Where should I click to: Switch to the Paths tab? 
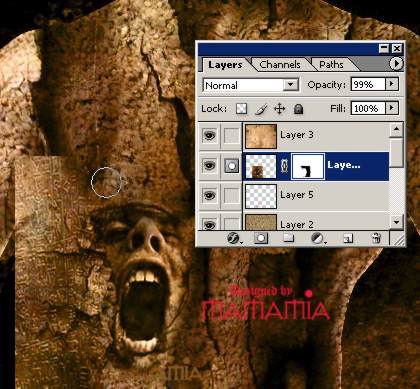point(331,64)
